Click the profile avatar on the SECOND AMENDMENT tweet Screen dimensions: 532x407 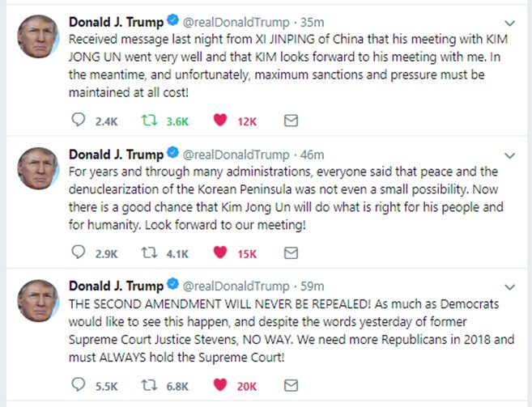point(37,300)
